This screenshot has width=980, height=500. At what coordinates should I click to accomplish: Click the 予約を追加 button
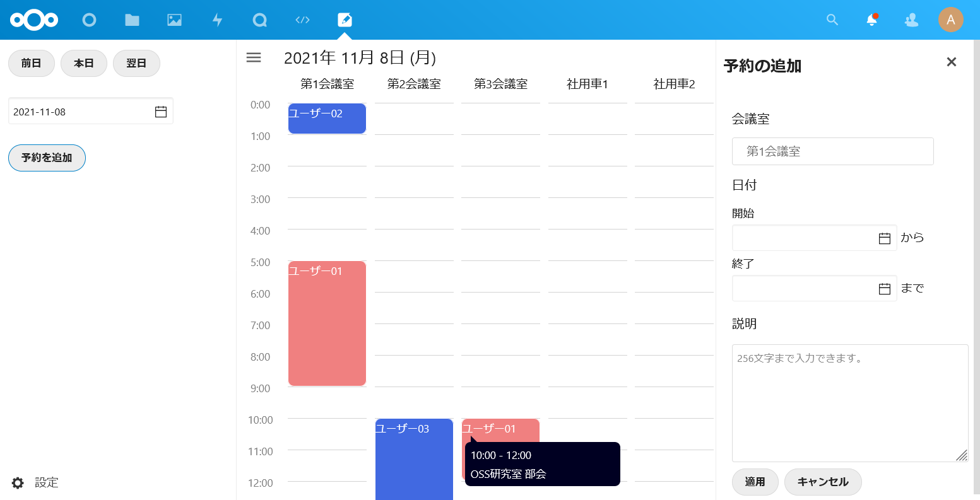47,158
